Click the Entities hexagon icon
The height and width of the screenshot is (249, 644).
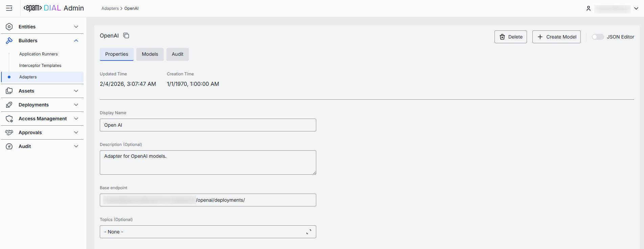click(x=9, y=27)
